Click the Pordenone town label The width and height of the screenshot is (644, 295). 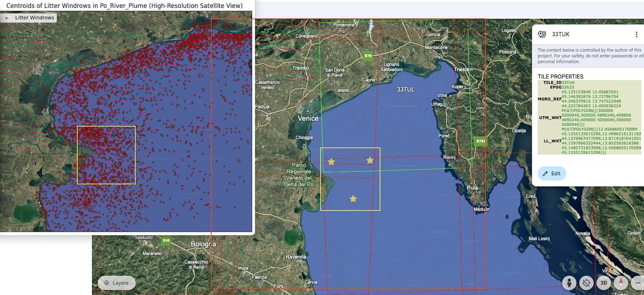pos(344,25)
